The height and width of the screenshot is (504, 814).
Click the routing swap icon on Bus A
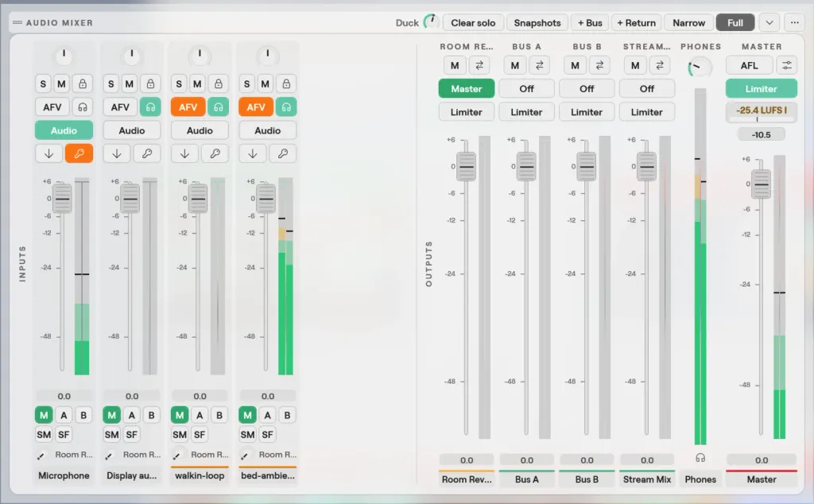540,65
